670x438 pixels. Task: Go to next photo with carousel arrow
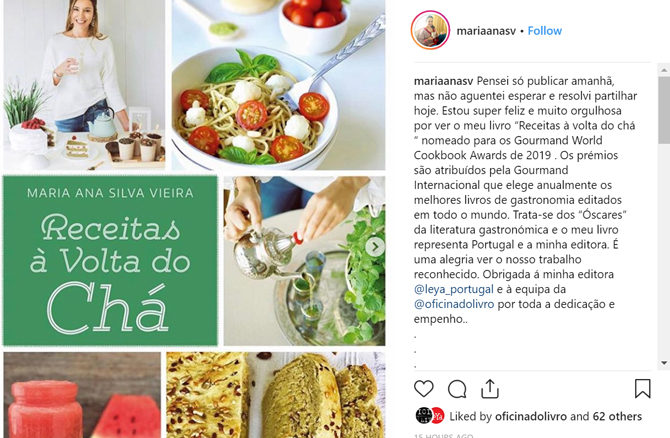coord(375,247)
